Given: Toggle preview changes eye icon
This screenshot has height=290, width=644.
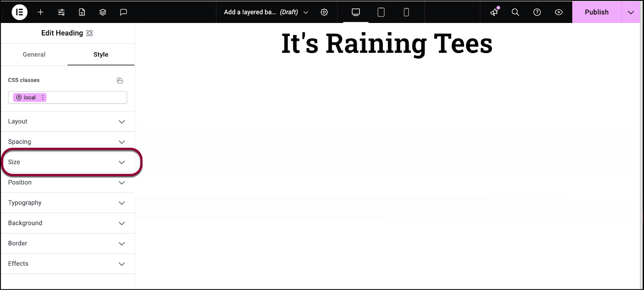Looking at the screenshot, I should pyautogui.click(x=559, y=12).
